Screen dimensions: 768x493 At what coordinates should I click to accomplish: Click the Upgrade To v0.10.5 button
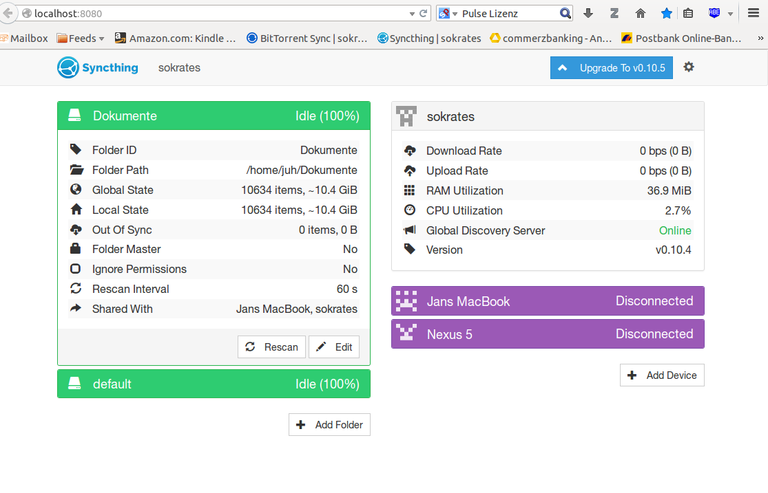click(x=611, y=68)
